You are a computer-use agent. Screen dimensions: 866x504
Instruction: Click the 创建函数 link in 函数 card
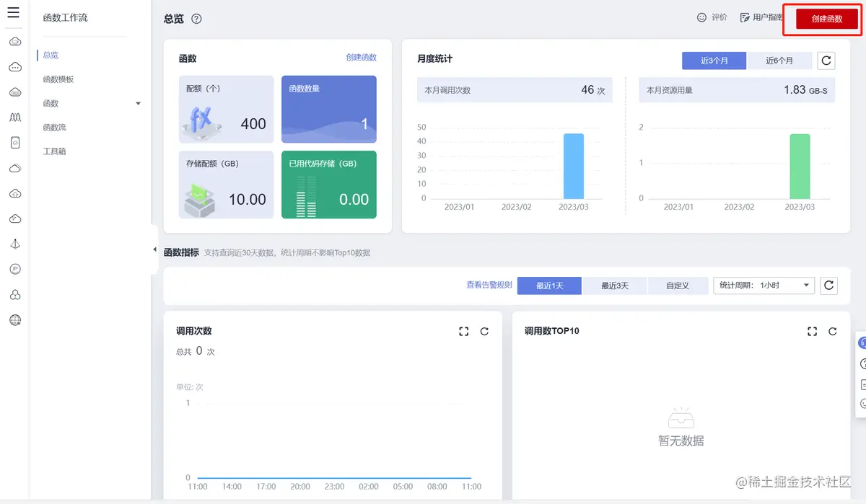tap(361, 58)
